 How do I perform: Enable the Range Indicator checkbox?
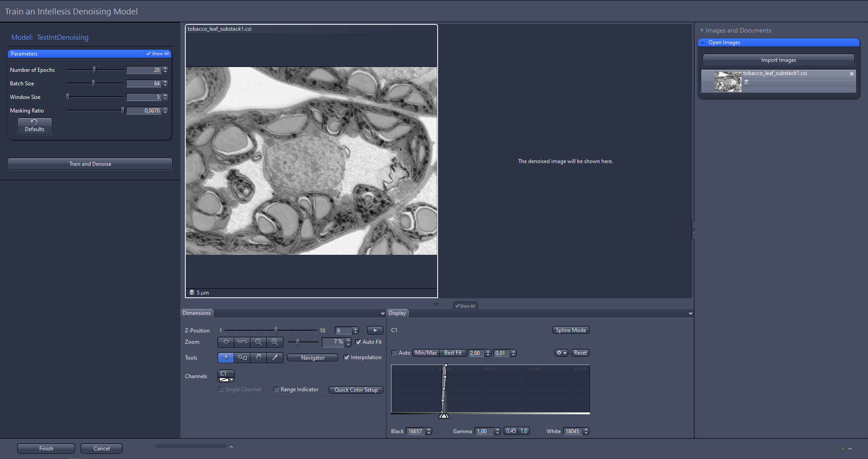coord(276,389)
